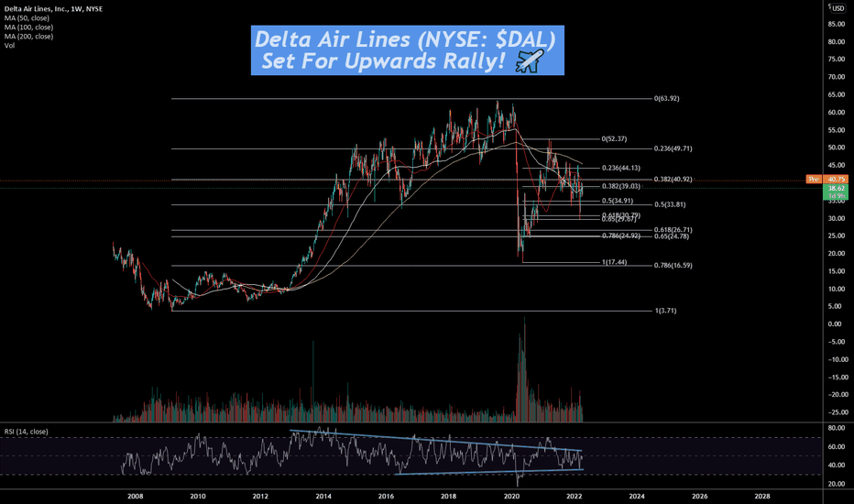The width and height of the screenshot is (854, 504).
Task: Select the MA (200, close) indicator legend
Action: [29, 37]
